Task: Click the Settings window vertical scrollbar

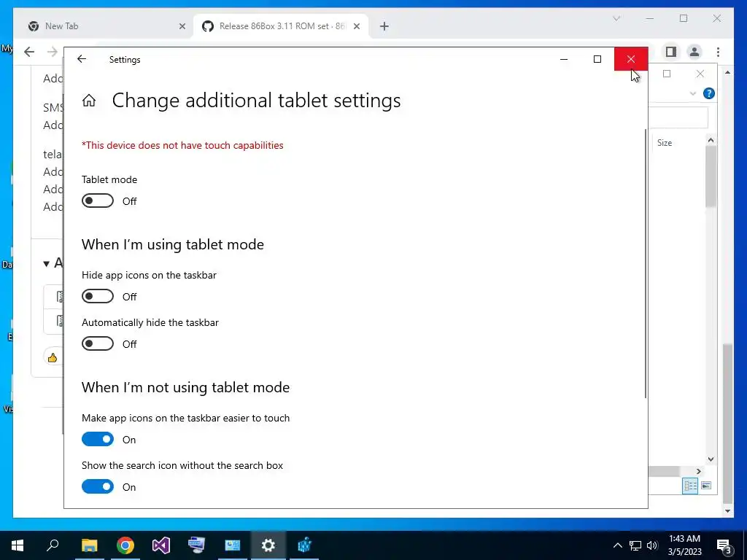Action: (646, 262)
